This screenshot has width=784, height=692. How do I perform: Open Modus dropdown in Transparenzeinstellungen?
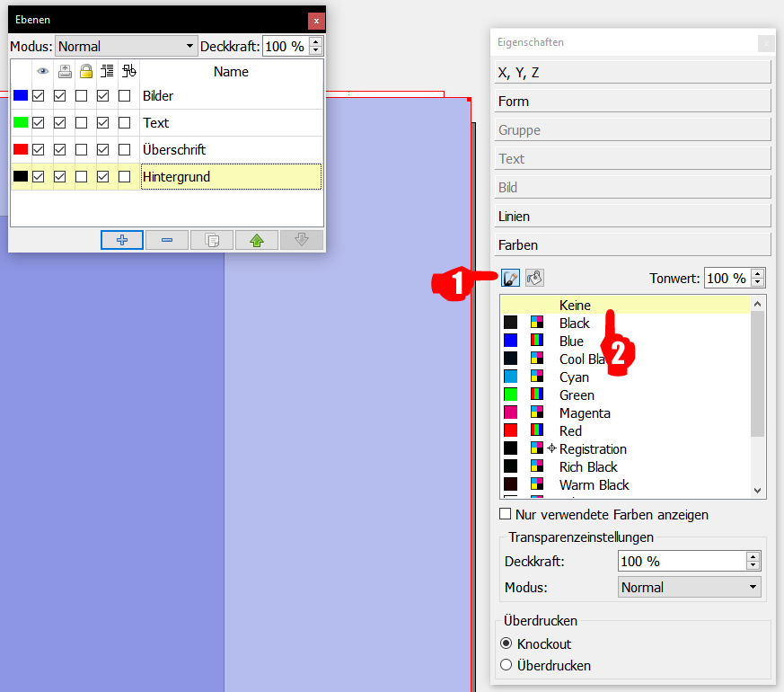[690, 588]
